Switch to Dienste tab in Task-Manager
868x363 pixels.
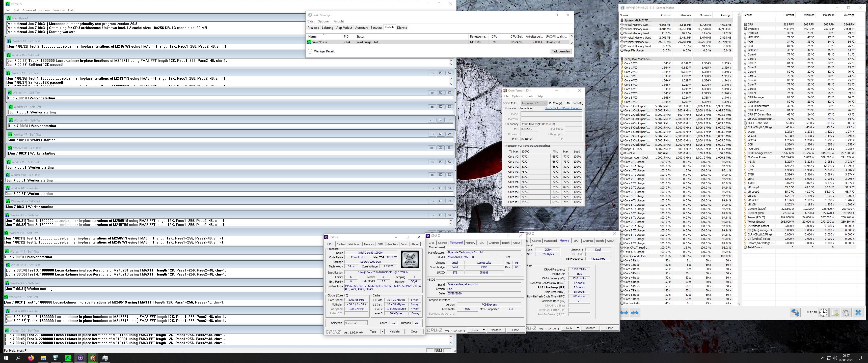[x=402, y=28]
